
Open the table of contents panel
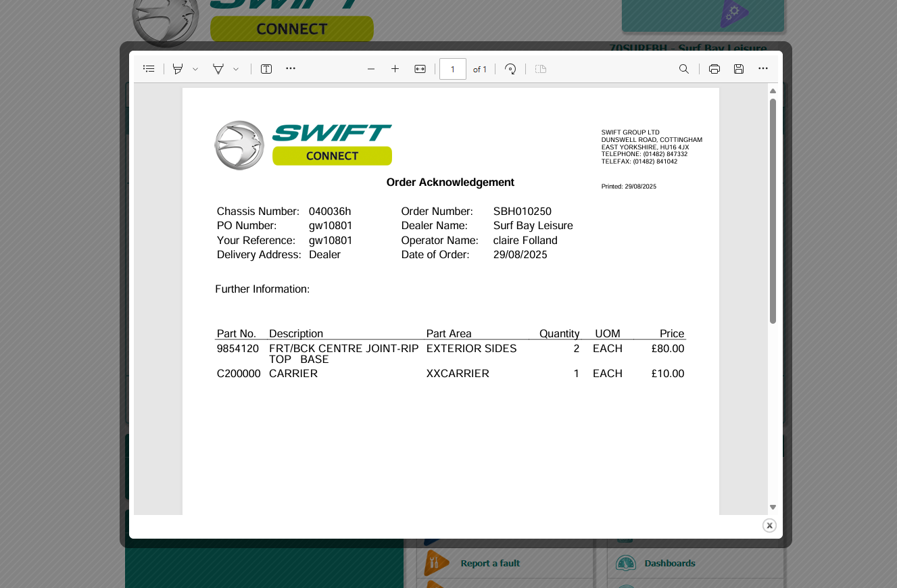pyautogui.click(x=149, y=69)
